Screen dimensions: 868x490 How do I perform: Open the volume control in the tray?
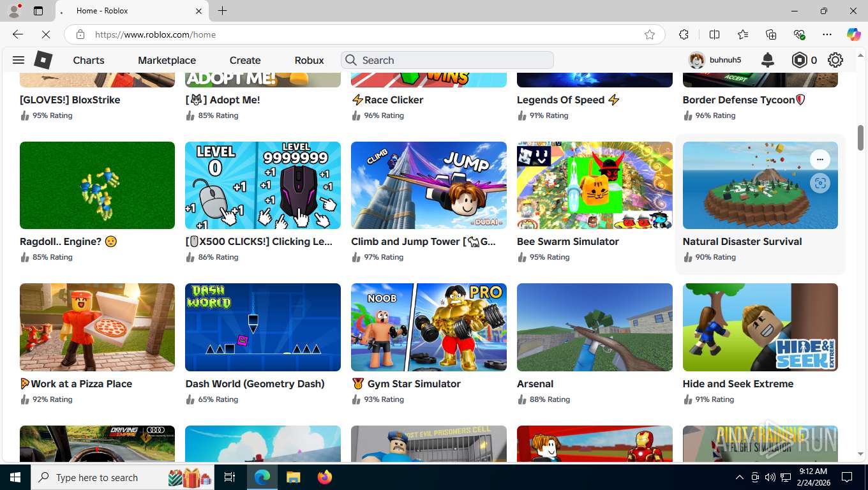770,477
